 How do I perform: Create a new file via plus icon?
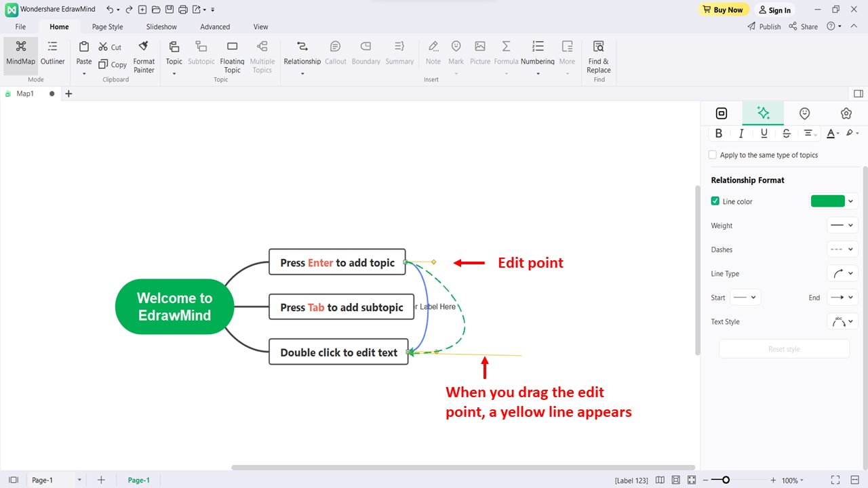142,9
